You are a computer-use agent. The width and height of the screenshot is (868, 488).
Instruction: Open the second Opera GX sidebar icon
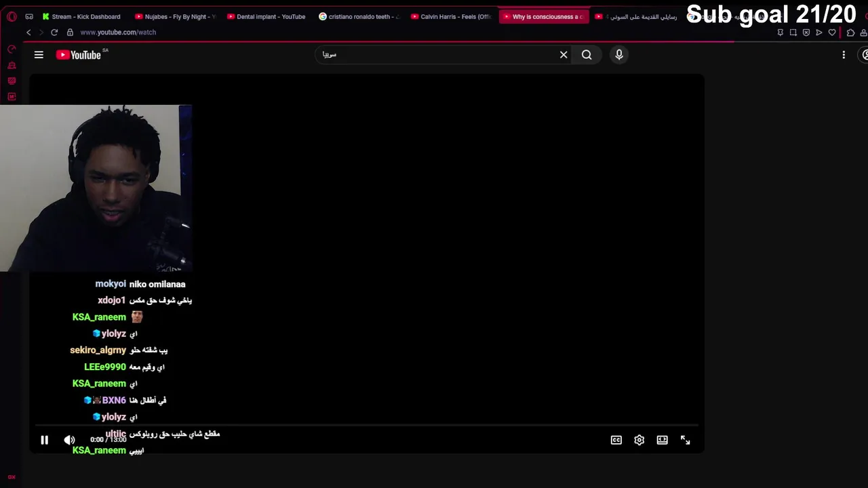pyautogui.click(x=12, y=66)
